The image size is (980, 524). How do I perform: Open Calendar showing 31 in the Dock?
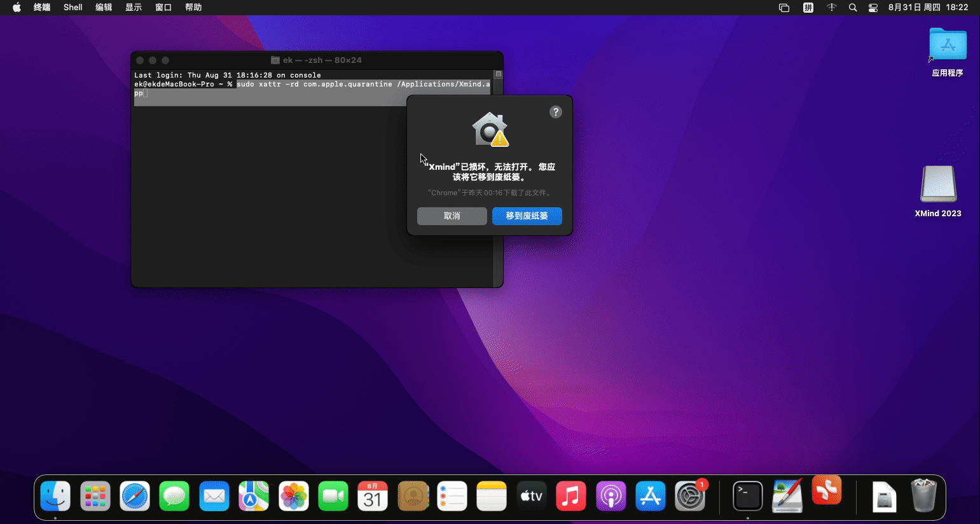(x=373, y=496)
